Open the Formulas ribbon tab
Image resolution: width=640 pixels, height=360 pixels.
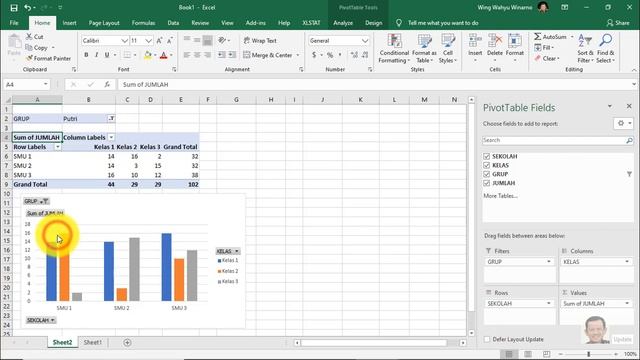coord(143,23)
